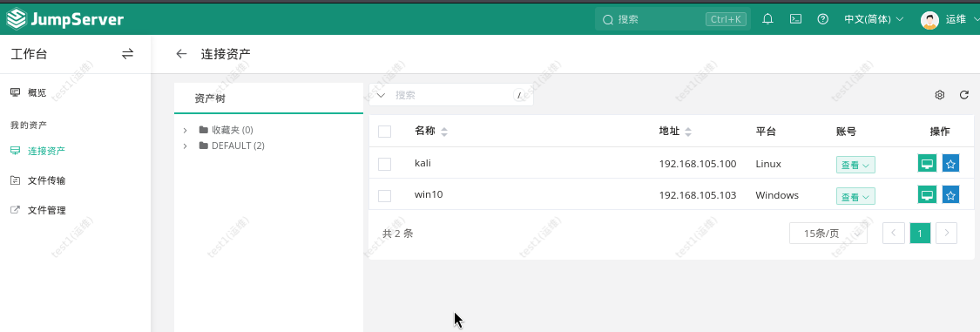
Task: Sort by name column arrows
Action: tap(444, 132)
